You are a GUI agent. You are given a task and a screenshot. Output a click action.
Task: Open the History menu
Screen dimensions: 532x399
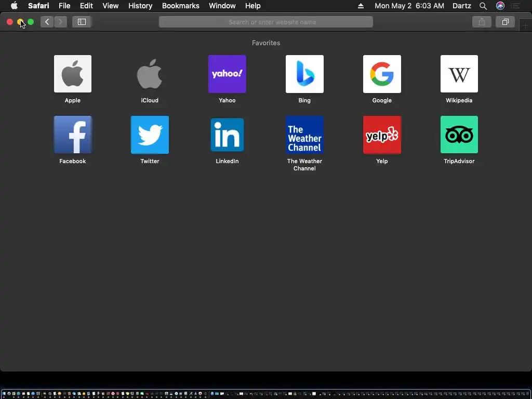[140, 6]
